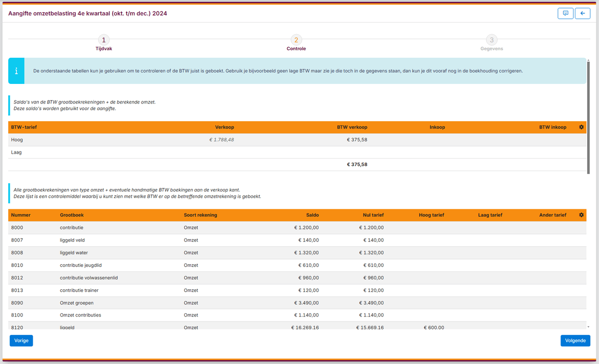Select ledger row contributie jeugdlid
This screenshot has height=364, width=599.
tap(297, 265)
